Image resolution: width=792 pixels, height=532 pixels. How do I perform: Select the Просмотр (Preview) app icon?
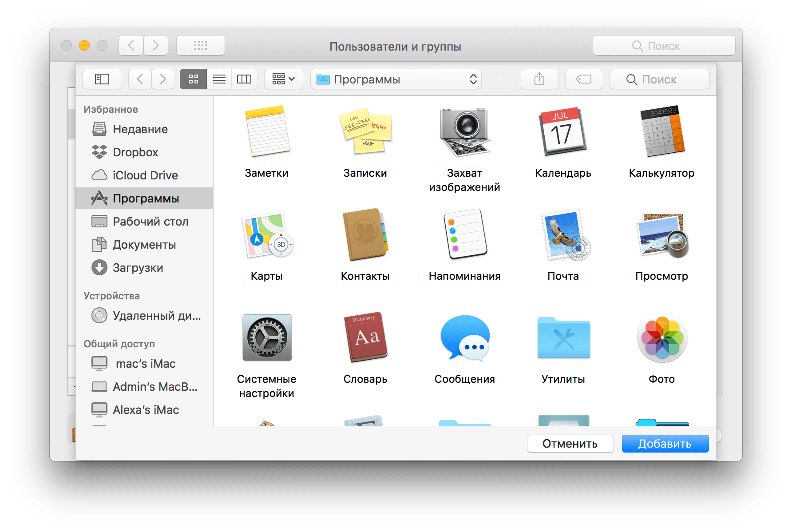pos(662,235)
